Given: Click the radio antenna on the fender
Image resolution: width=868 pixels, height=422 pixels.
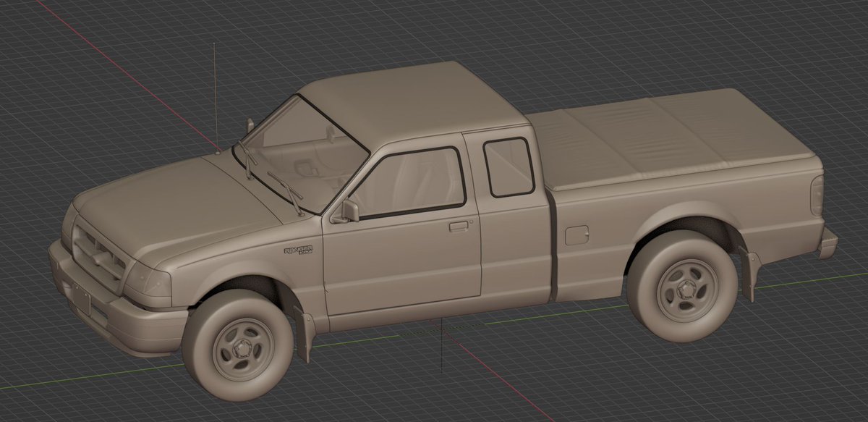Looking at the screenshot, I should click(x=216, y=98).
